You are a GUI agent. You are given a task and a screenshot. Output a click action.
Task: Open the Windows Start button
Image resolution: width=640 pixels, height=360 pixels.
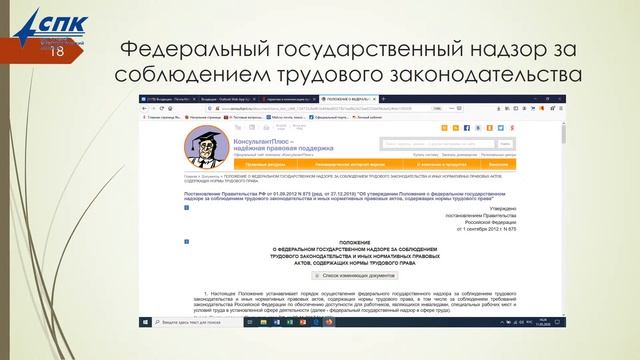(145, 322)
